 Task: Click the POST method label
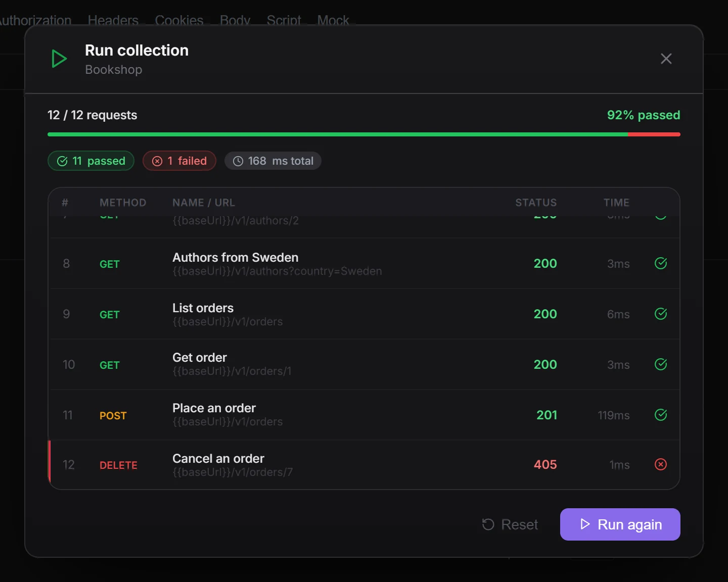(113, 416)
